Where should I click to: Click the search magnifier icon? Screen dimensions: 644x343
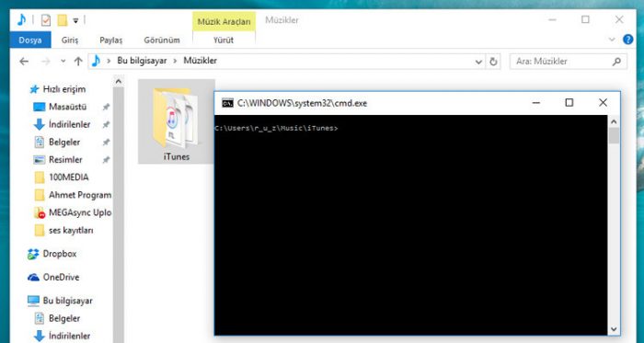(616, 62)
